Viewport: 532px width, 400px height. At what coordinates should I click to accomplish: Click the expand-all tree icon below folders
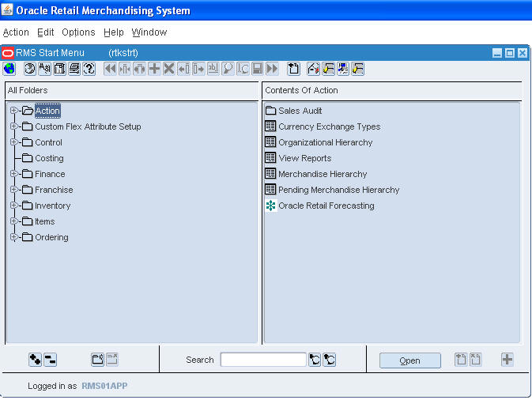click(x=36, y=360)
